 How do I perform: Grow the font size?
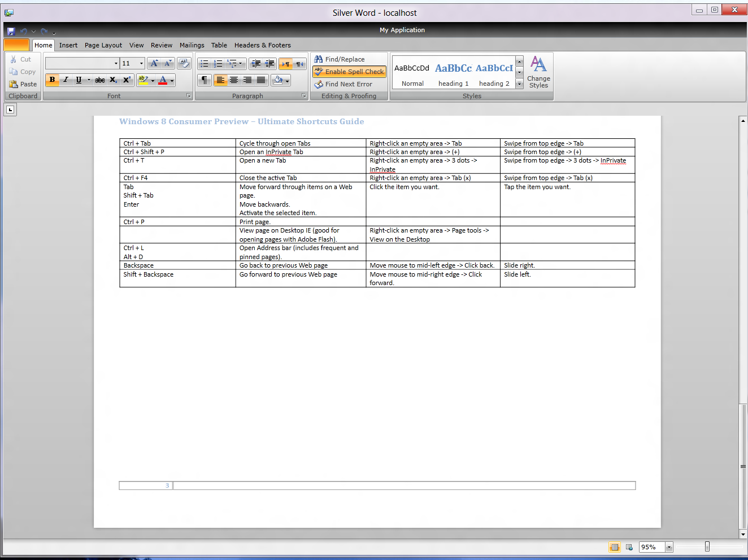click(154, 63)
